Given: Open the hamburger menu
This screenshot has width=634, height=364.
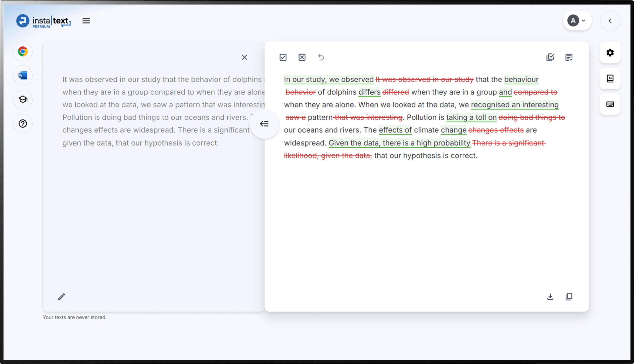Looking at the screenshot, I should point(86,21).
